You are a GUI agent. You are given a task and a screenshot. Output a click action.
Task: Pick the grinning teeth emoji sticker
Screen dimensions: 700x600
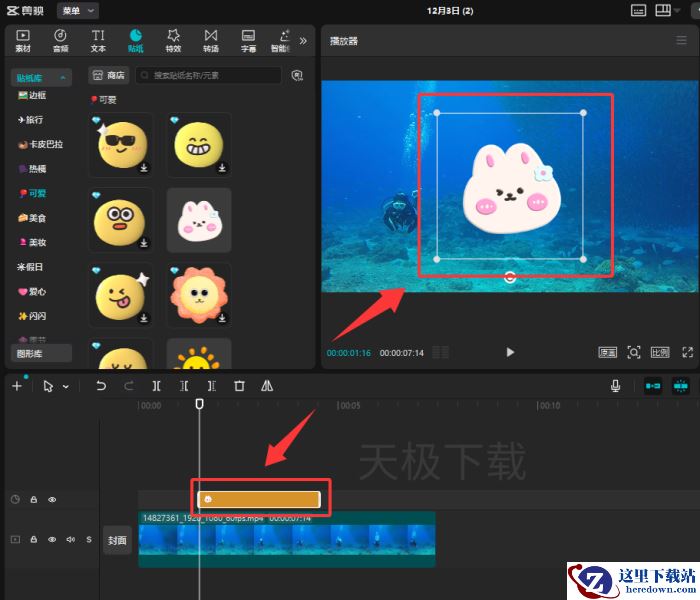199,145
